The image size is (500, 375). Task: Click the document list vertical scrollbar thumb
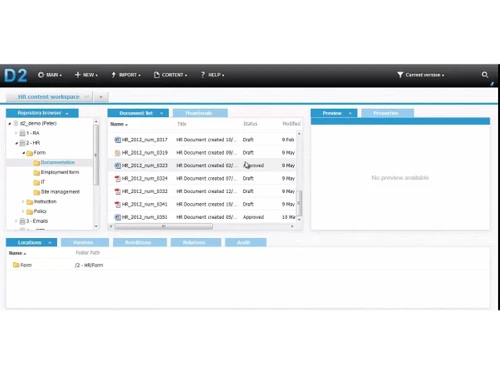299,203
